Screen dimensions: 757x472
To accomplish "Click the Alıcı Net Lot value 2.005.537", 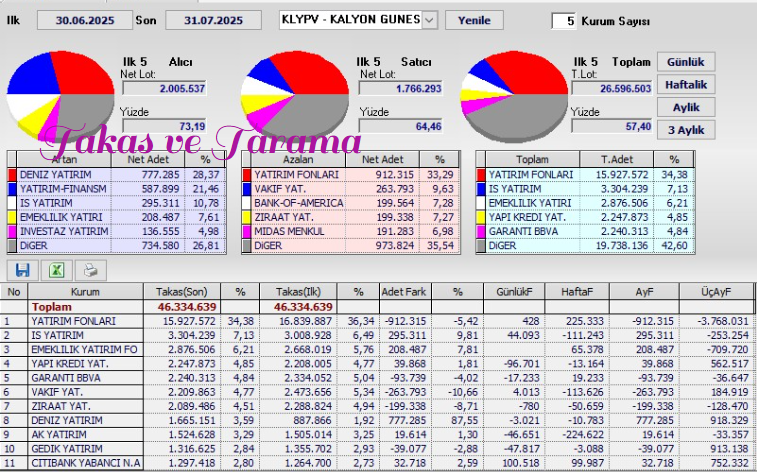I will tap(164, 88).
